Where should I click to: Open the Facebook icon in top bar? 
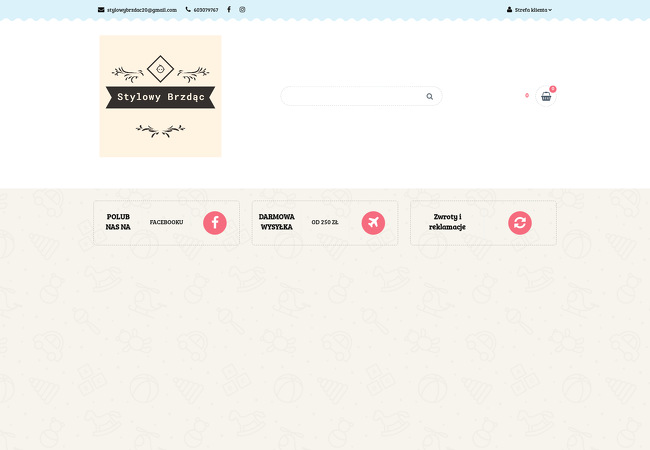[x=229, y=10]
